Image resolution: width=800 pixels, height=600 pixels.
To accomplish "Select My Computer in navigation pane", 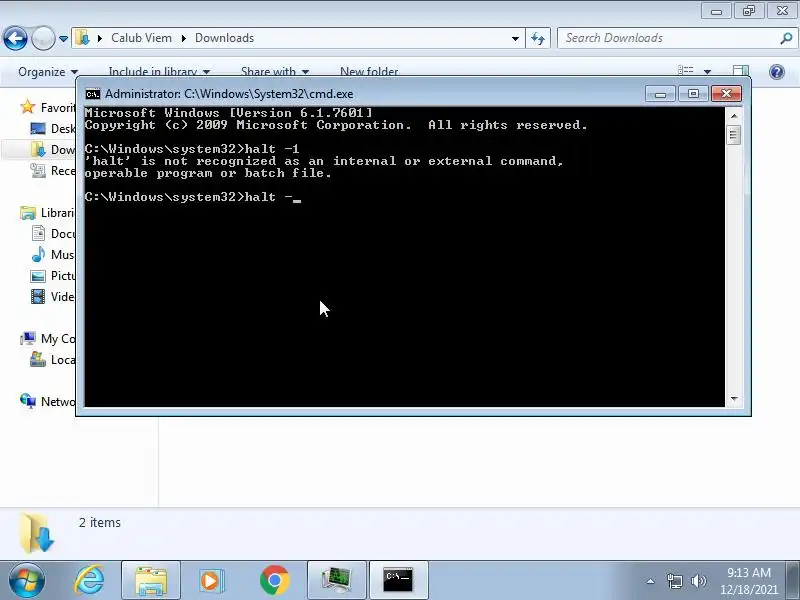I will point(47,338).
